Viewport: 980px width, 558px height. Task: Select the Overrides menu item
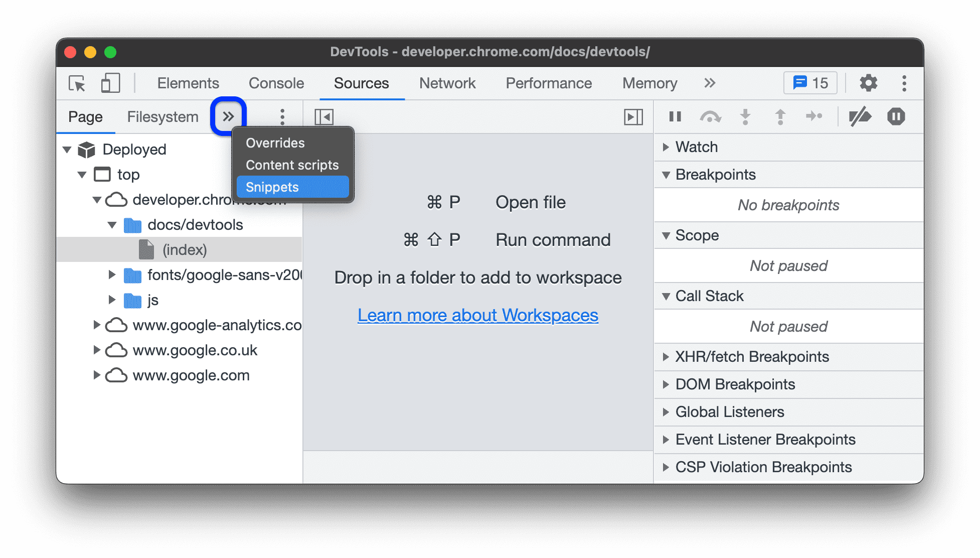click(x=273, y=142)
